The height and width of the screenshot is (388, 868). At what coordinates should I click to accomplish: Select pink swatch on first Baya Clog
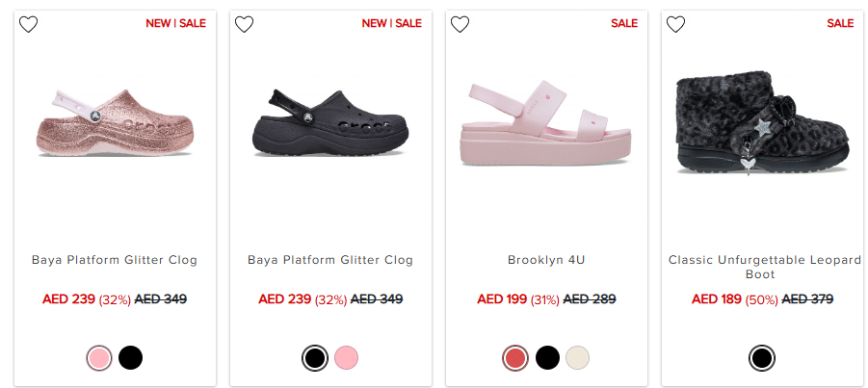(x=98, y=358)
